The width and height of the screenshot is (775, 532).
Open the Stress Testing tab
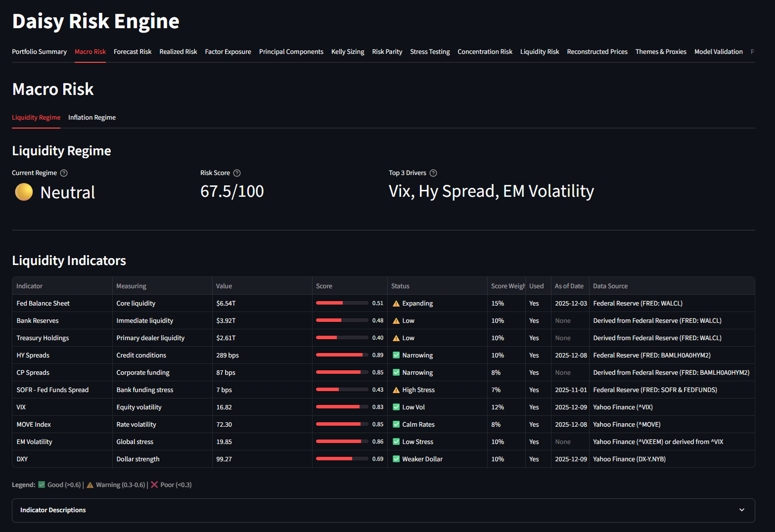(x=430, y=52)
